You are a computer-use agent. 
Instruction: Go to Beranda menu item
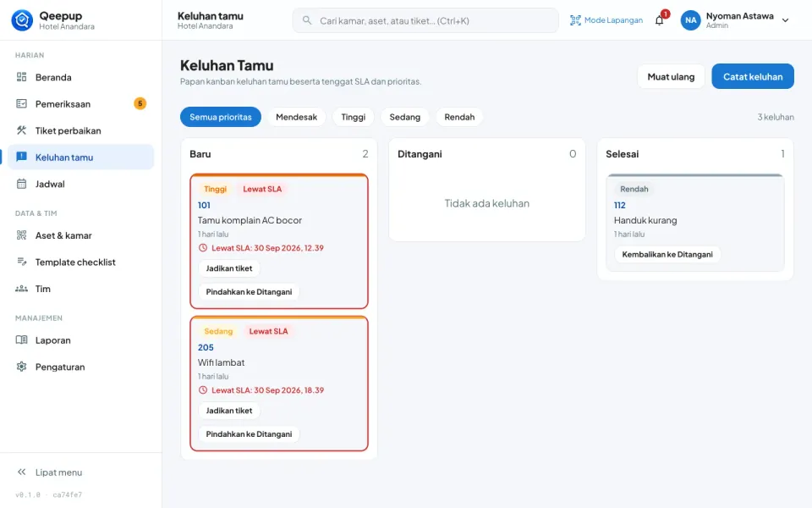point(81,77)
